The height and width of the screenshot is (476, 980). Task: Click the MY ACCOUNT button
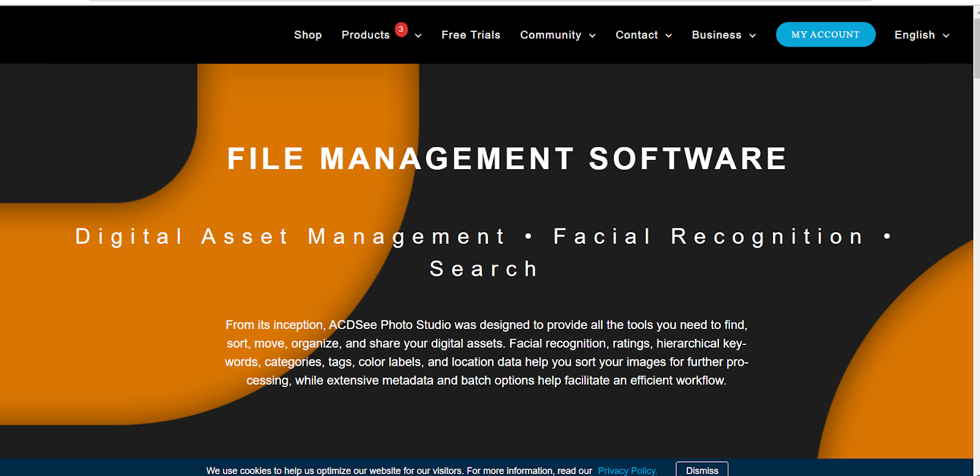pos(826,34)
